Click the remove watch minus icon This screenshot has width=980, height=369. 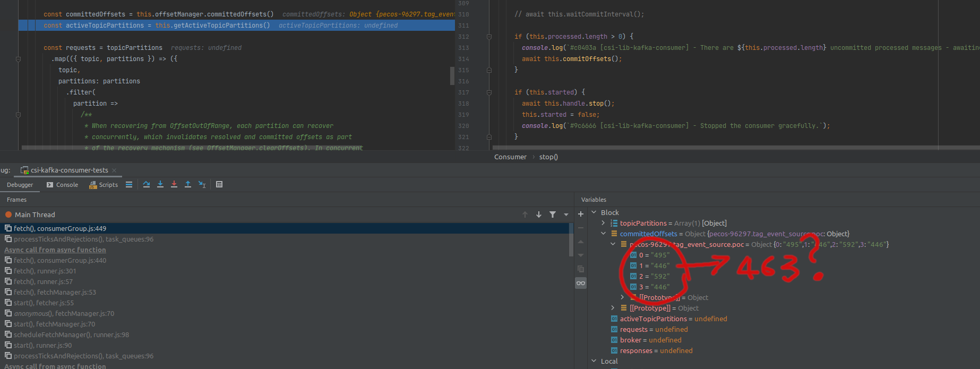[581, 228]
